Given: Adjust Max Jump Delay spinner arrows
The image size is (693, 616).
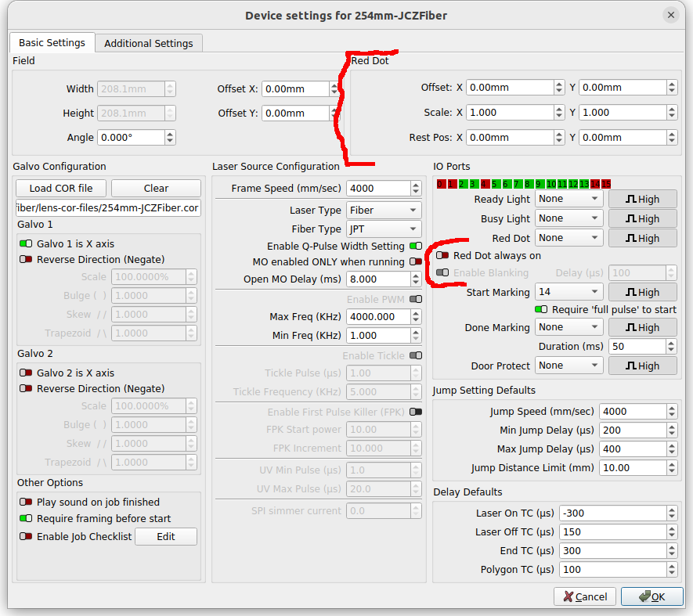Looking at the screenshot, I should point(672,449).
